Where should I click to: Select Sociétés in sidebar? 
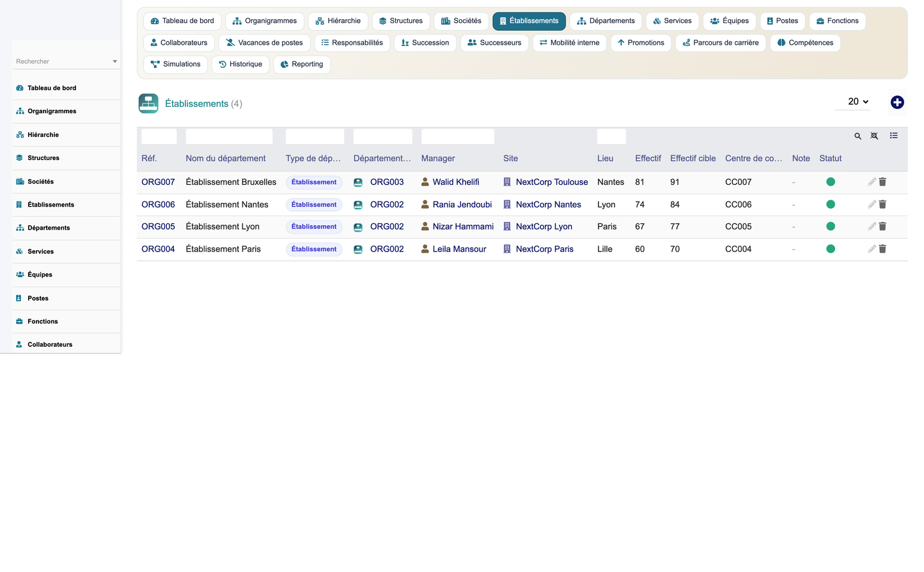tap(67, 182)
